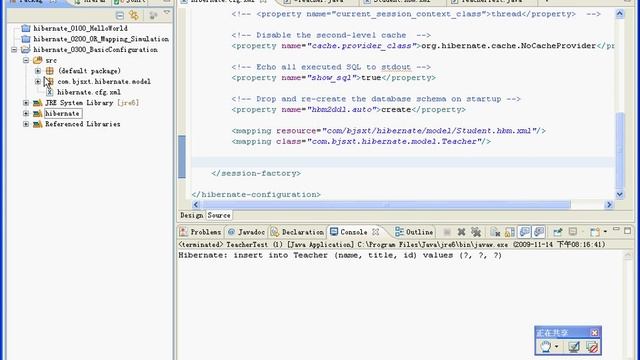Viewport: 640px width, 360px height.
Task: Clear the Console output
Action: 495,232
